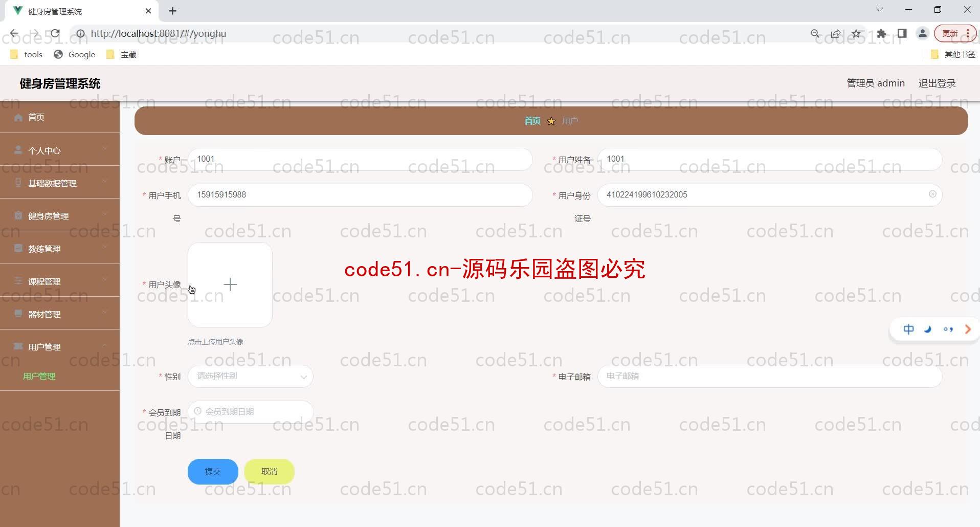Screen dimensions: 980x527
Task: Toggle the browser side panel icon
Action: click(902, 33)
